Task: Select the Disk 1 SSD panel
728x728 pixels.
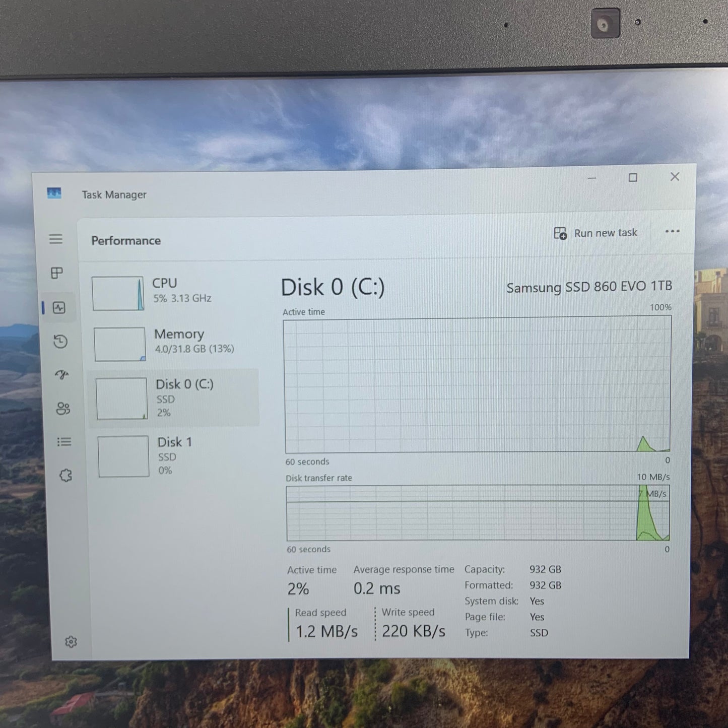Action: tap(171, 455)
